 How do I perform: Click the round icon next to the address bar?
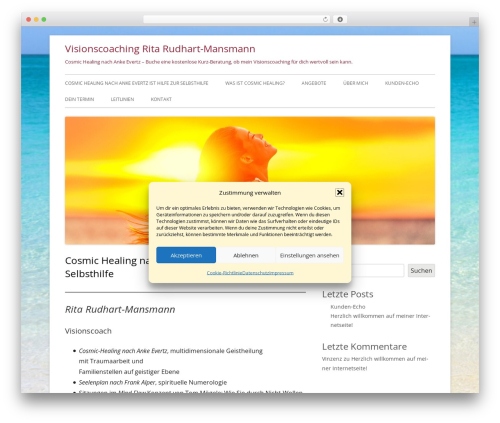click(340, 19)
